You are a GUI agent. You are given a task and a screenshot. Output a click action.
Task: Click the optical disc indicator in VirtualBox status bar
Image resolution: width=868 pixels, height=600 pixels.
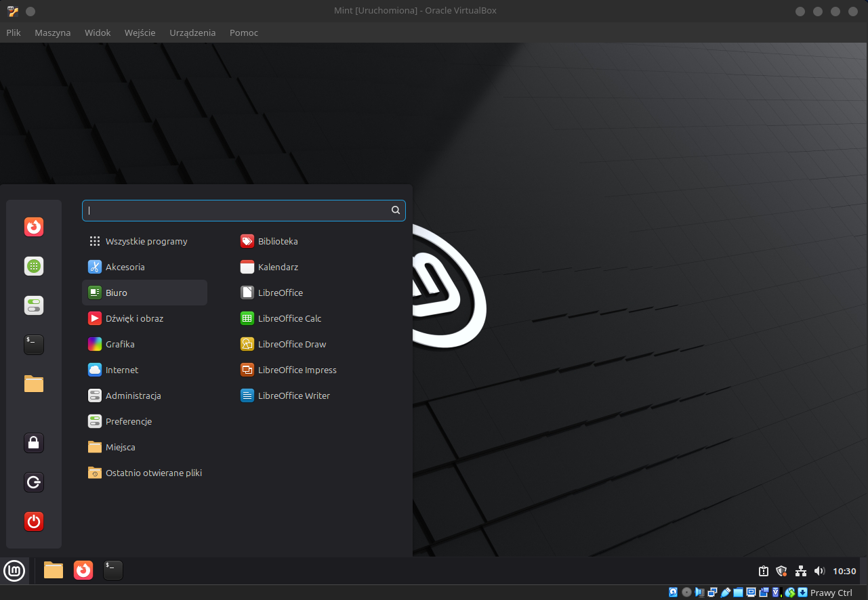click(x=687, y=593)
